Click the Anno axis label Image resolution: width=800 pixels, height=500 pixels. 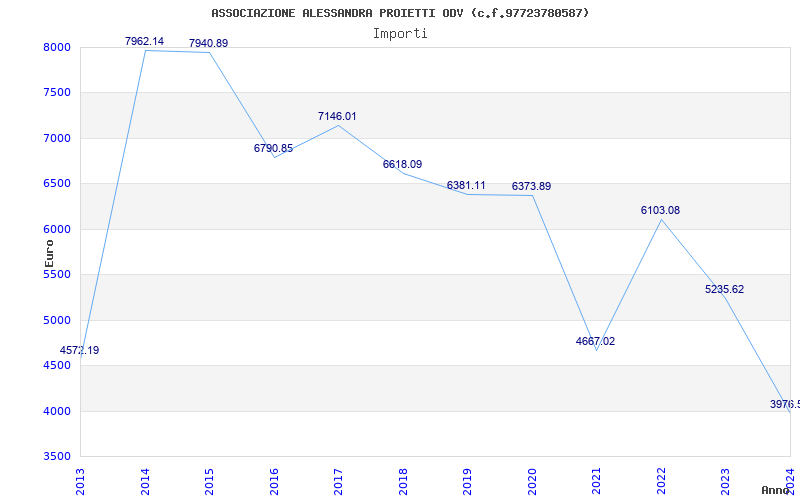click(x=776, y=490)
